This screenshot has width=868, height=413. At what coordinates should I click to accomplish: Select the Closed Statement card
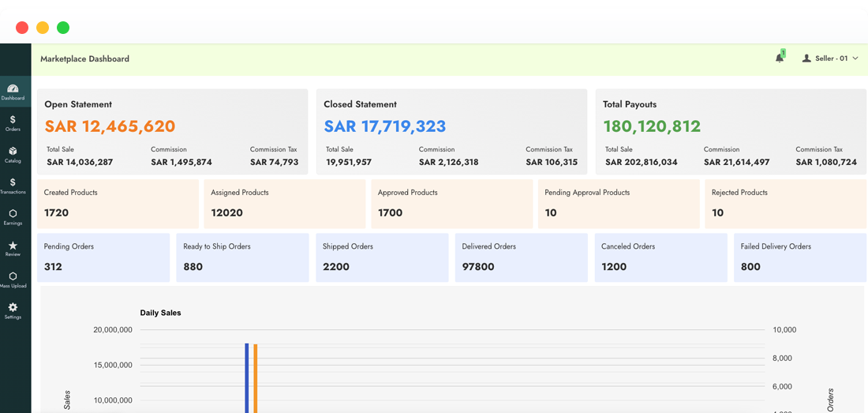point(451,131)
